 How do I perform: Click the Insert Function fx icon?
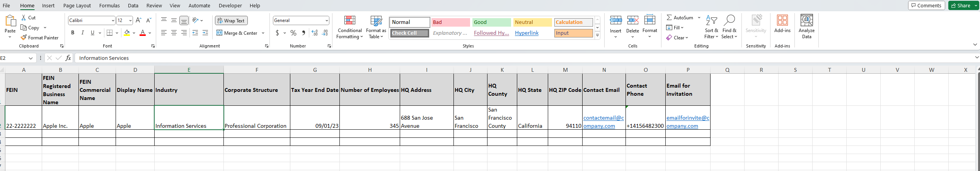point(68,58)
